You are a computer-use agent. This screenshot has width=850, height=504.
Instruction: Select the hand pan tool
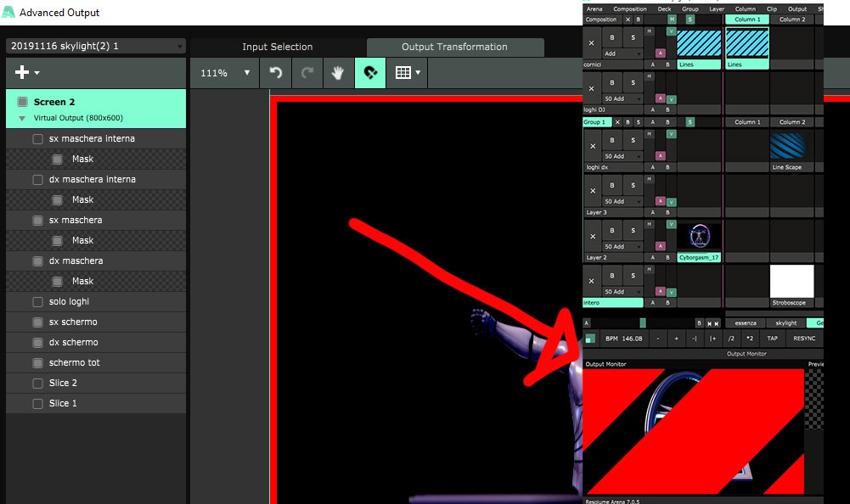pyautogui.click(x=338, y=73)
